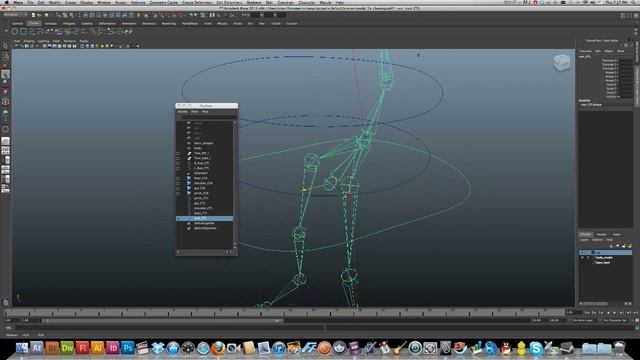Click the view cube in viewport

point(562,62)
